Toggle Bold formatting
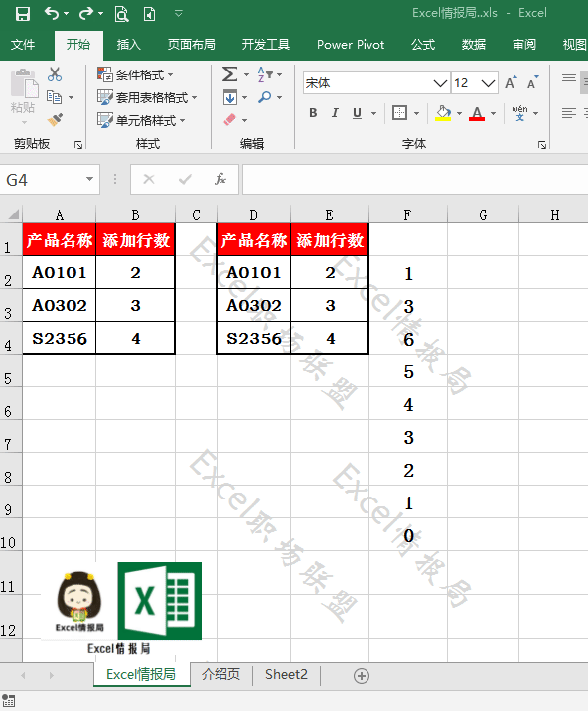Image resolution: width=588 pixels, height=711 pixels. (313, 113)
